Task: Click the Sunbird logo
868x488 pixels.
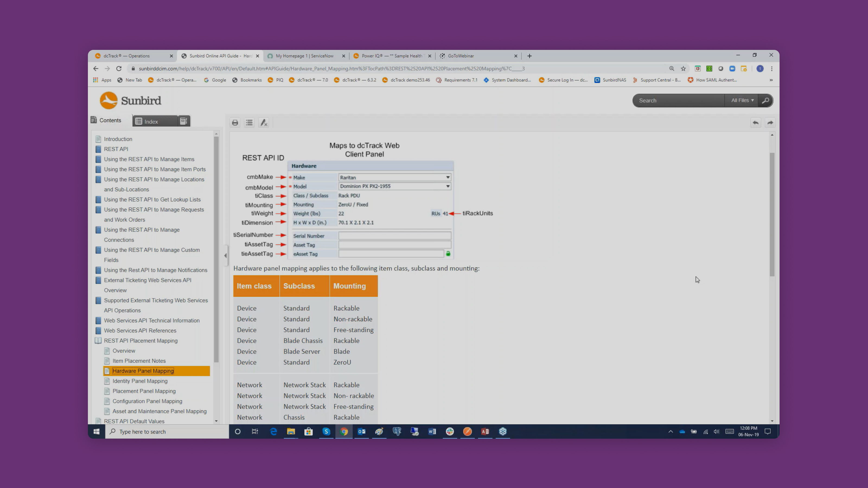Action: pos(130,100)
